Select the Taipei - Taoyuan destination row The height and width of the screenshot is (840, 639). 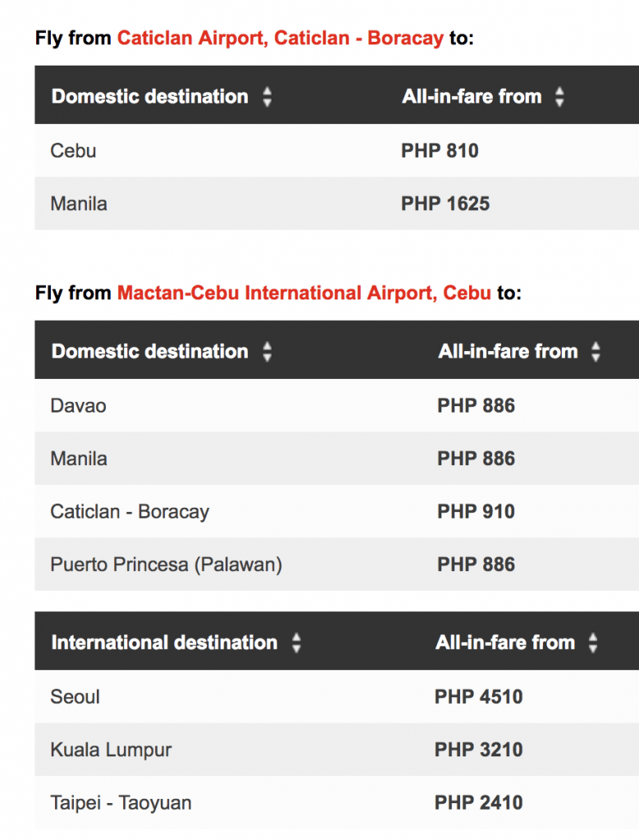121,802
